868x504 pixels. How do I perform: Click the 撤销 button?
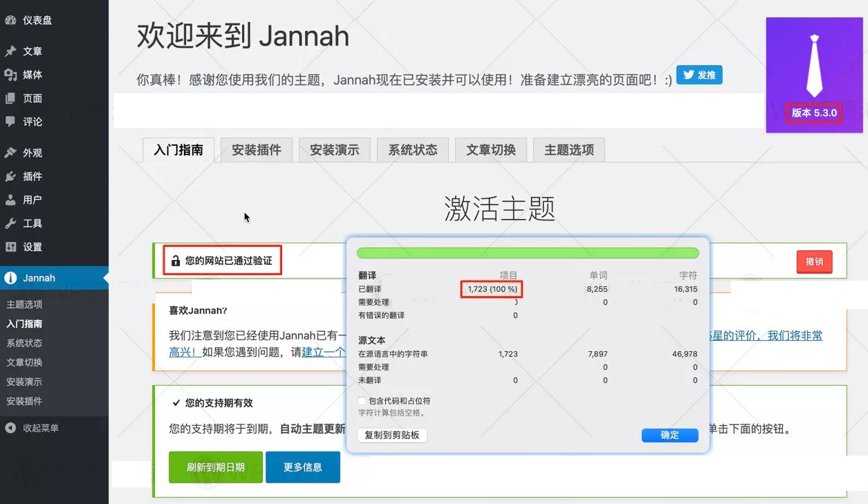point(814,262)
